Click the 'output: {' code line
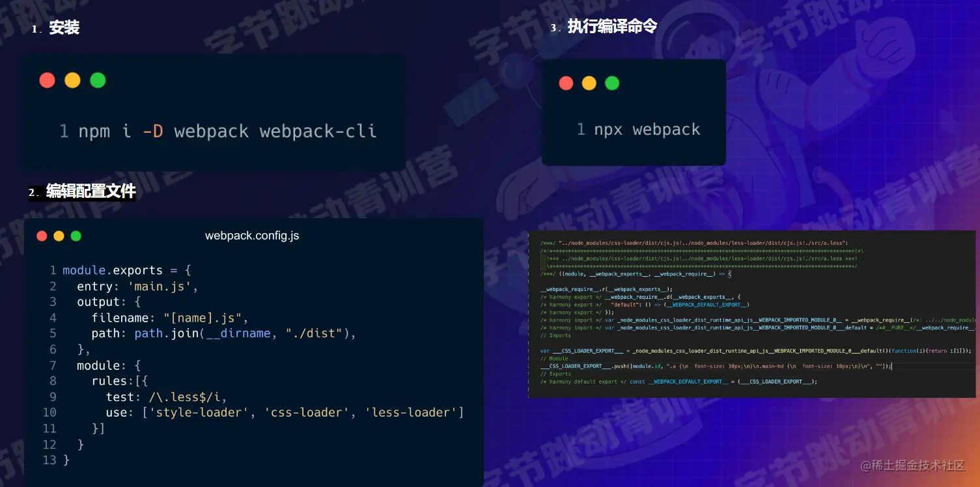980x487 pixels. pos(109,302)
